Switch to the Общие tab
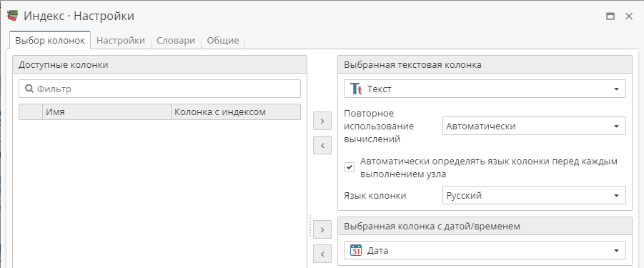 coord(223,41)
